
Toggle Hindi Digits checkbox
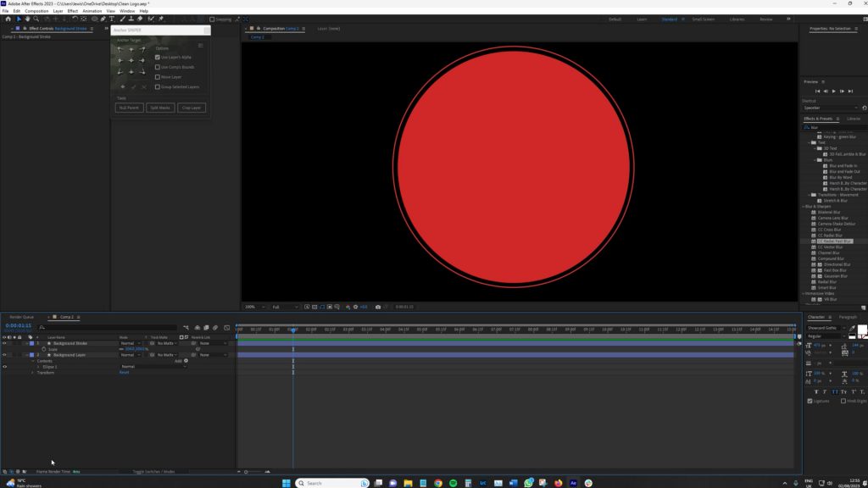843,401
